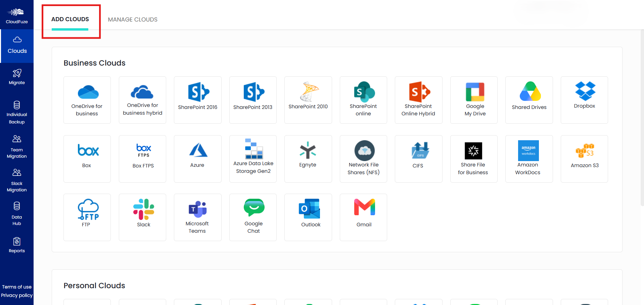The height and width of the screenshot is (305, 644).
Task: Add the Egnyte cloud
Action: 308,159
